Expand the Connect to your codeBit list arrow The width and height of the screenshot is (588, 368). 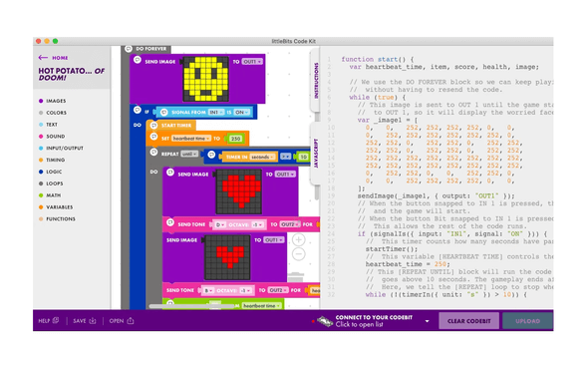click(x=428, y=321)
